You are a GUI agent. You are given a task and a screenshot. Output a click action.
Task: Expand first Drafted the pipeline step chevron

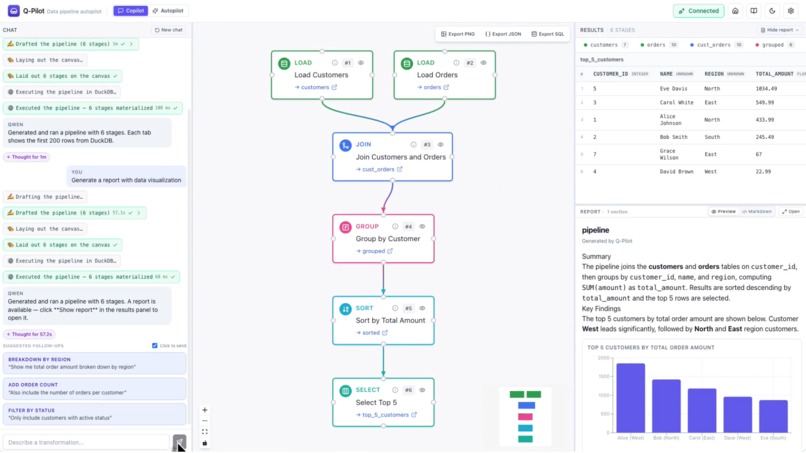click(131, 44)
